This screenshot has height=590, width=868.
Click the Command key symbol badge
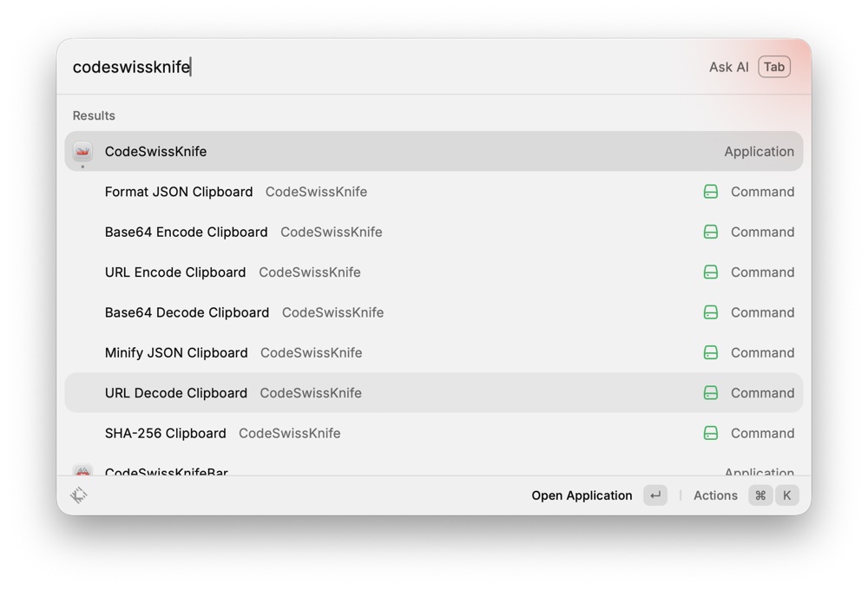760,495
